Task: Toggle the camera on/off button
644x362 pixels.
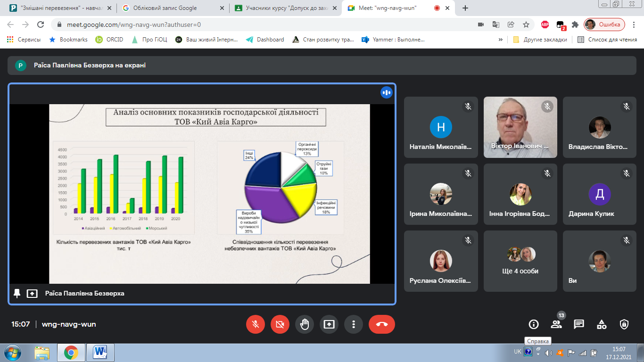Action: coord(280,324)
